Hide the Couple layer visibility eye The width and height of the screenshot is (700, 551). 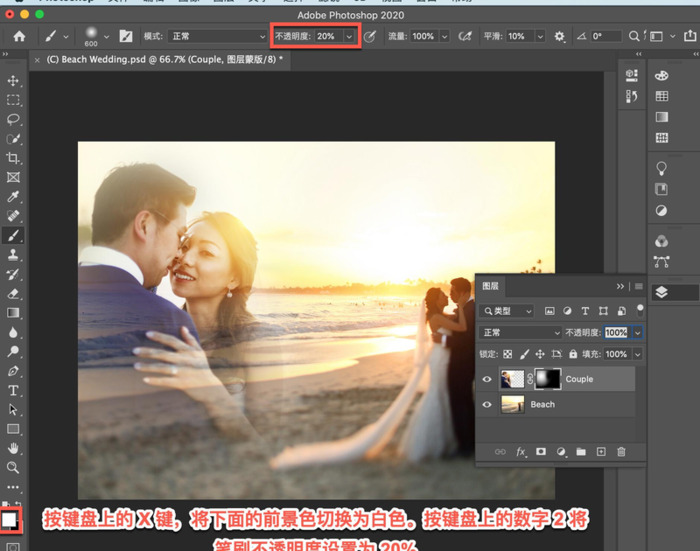pyautogui.click(x=487, y=379)
